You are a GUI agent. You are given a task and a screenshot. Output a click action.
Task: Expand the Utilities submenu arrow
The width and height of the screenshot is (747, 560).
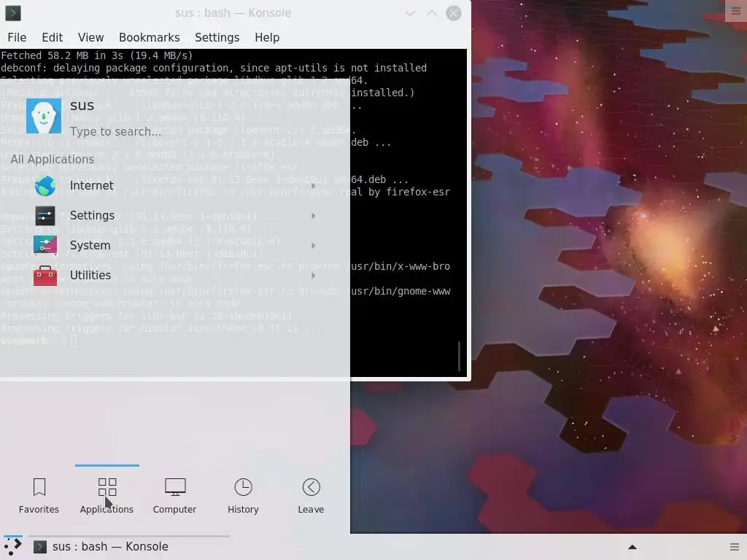pos(313,276)
